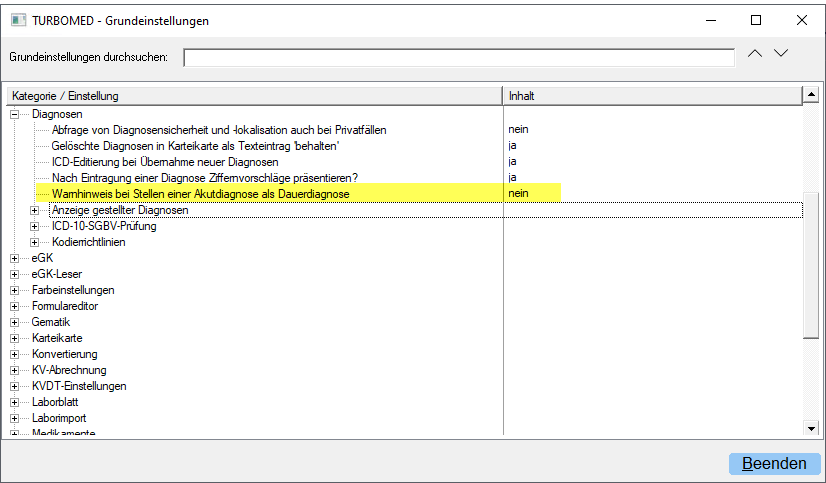This screenshot has height=483, width=826.
Task: Jump to next search result arrow
Action: point(781,54)
